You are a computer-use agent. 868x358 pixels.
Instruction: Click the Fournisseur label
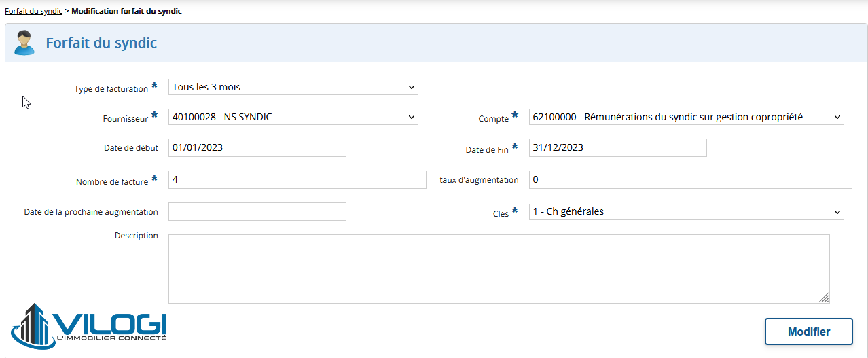pyautogui.click(x=126, y=119)
